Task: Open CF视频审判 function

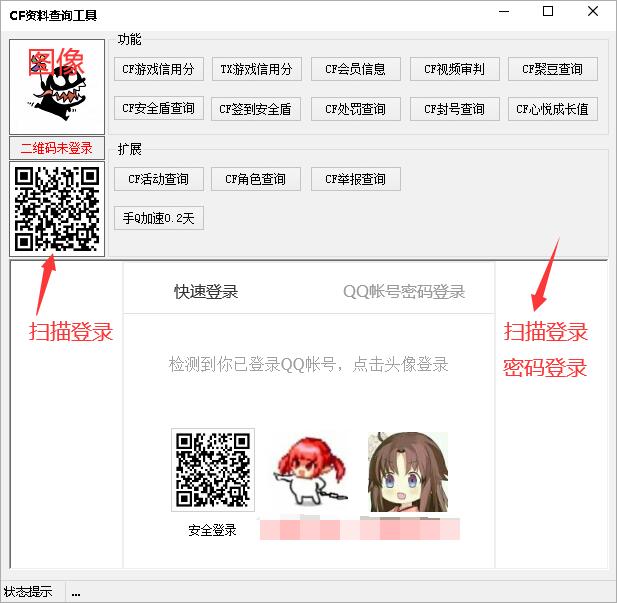Action: coord(454,69)
